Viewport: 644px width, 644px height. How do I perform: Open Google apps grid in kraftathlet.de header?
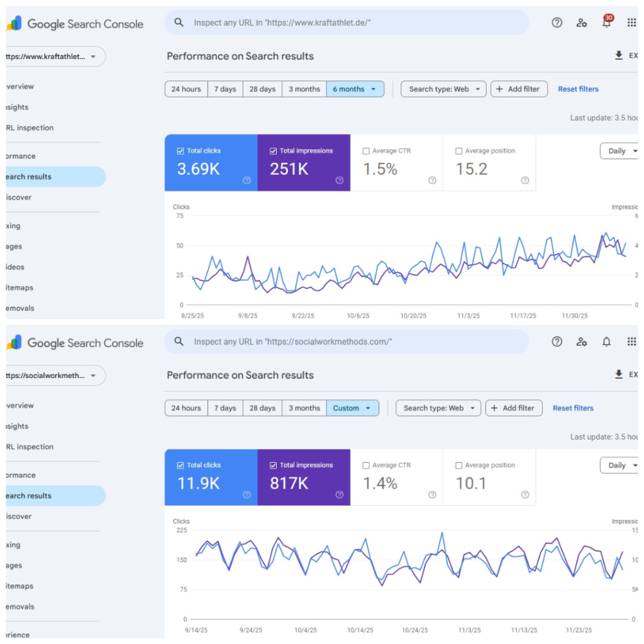coord(631,23)
